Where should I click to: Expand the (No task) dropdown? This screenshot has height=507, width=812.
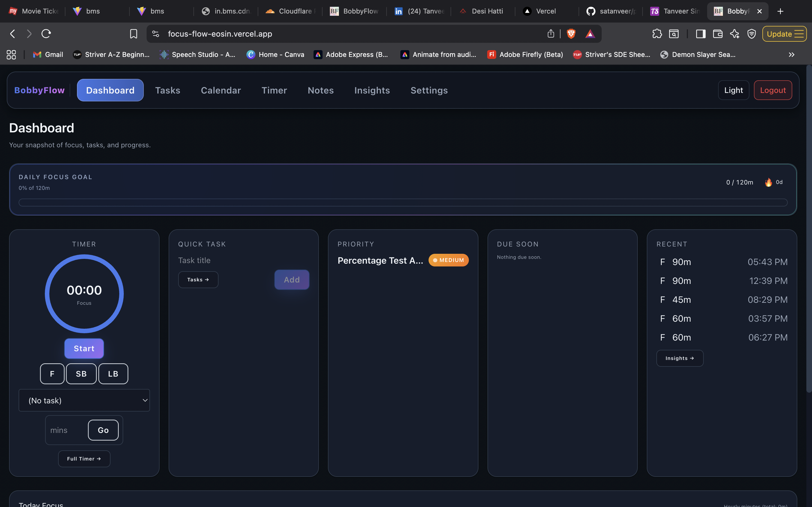click(84, 400)
